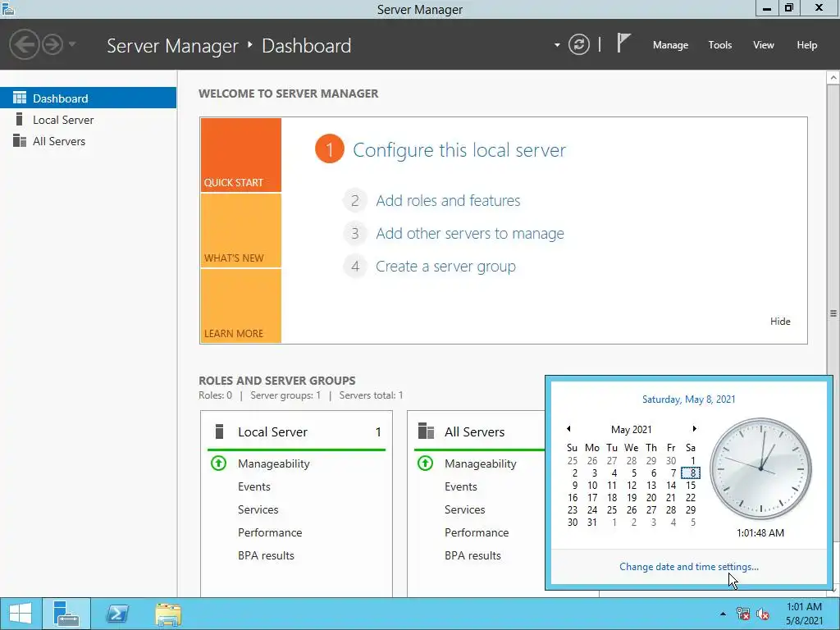840x630 pixels.
Task: Click the What's New tile
Action: tap(240, 231)
